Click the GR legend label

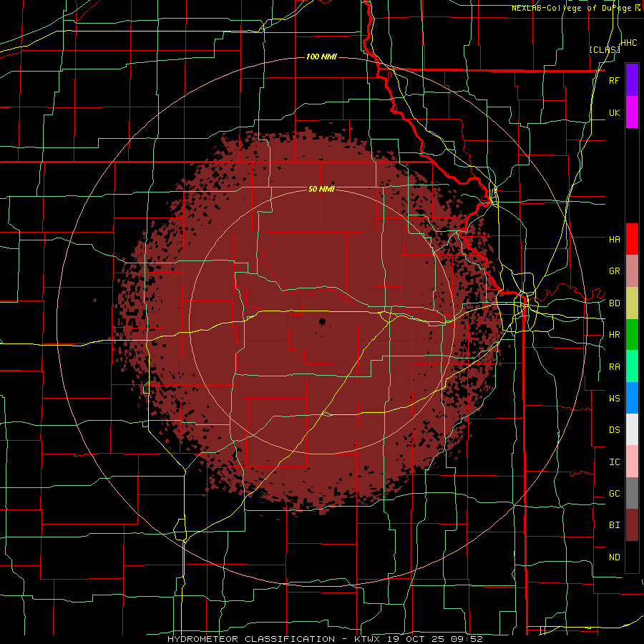coord(614,271)
